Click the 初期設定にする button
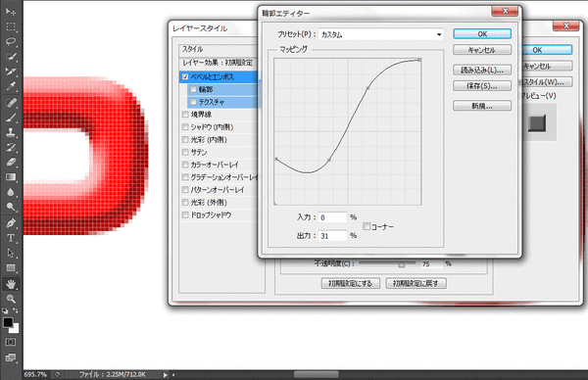This screenshot has height=380, width=588. coord(351,283)
